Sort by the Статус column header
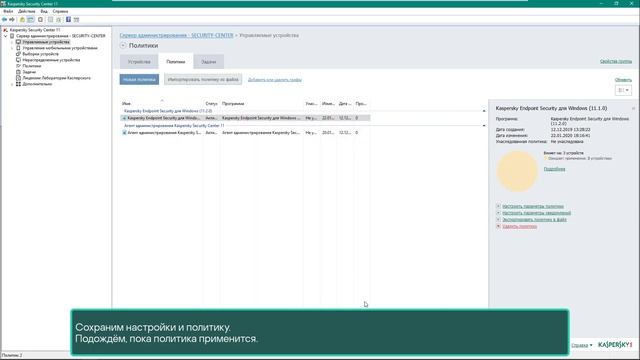Screen dimensions: 640x360 tap(211, 104)
